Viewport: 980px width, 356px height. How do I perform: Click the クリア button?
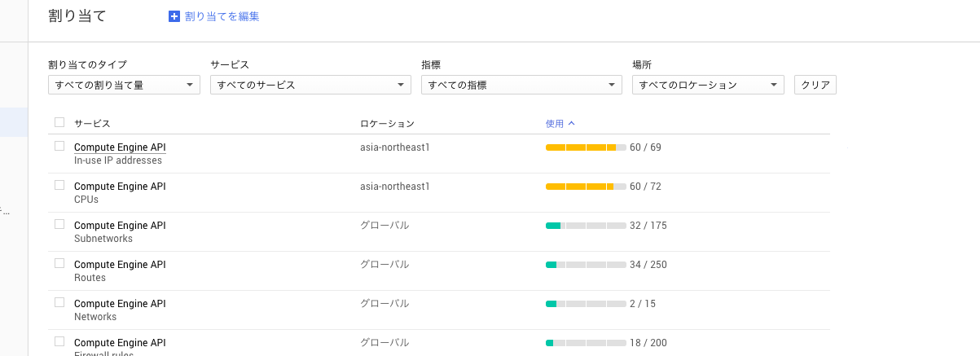click(x=815, y=85)
